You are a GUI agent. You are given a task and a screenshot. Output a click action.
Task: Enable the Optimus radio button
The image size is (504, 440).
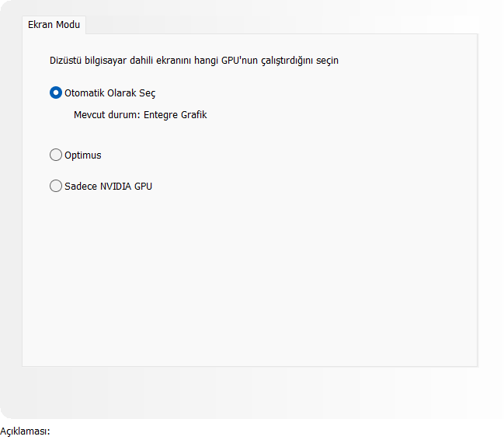click(x=56, y=155)
